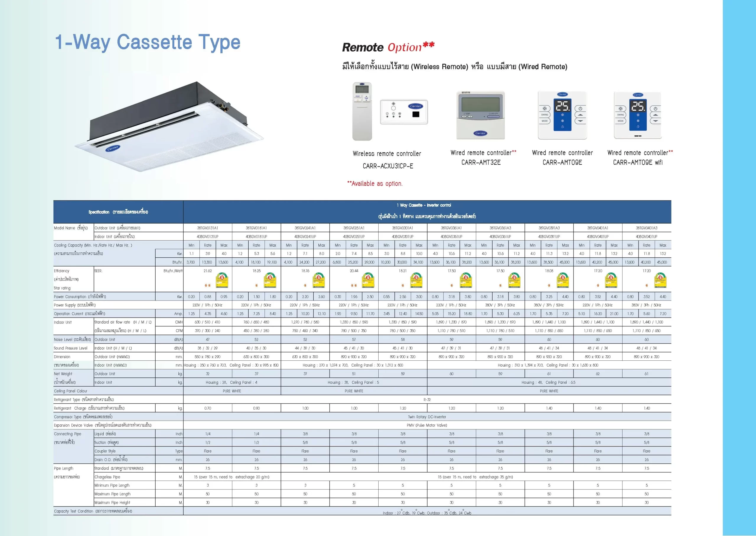
Task: Click the energy label icon under SEER 21.62
Action: tap(222, 280)
